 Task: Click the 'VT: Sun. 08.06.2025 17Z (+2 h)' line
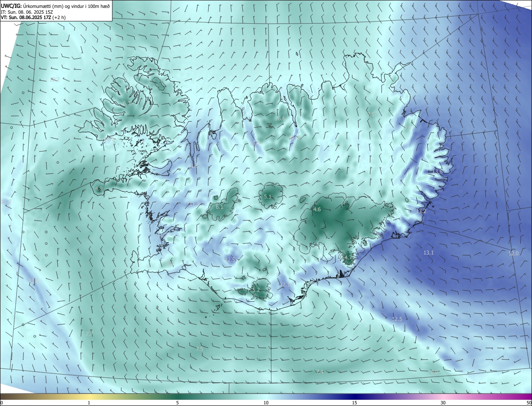33,17
